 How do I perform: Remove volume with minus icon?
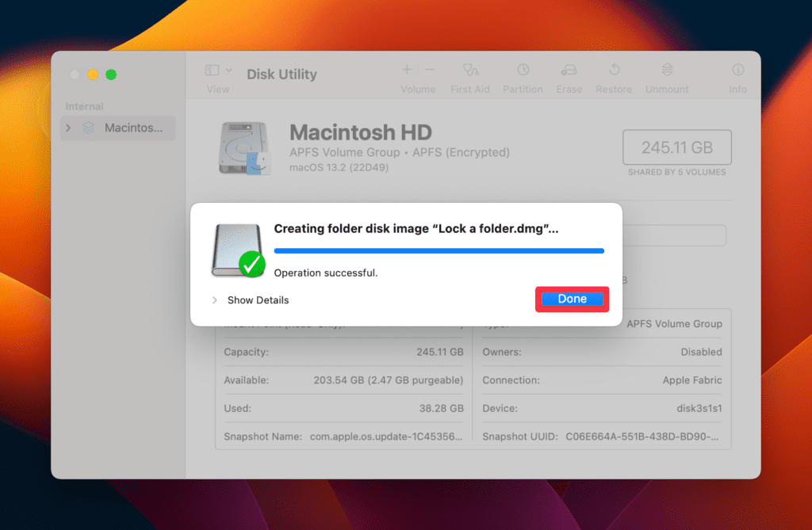430,70
